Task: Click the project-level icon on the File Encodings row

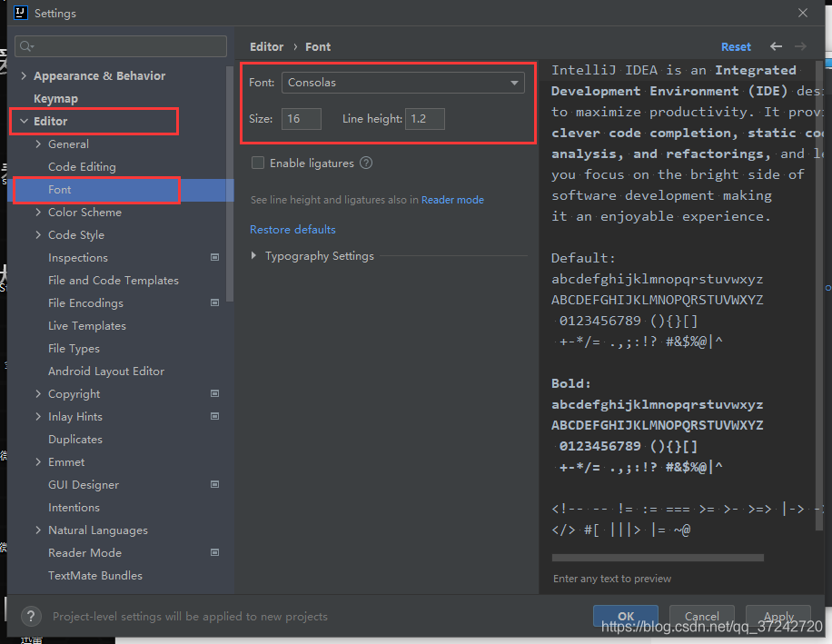Action: point(215,302)
